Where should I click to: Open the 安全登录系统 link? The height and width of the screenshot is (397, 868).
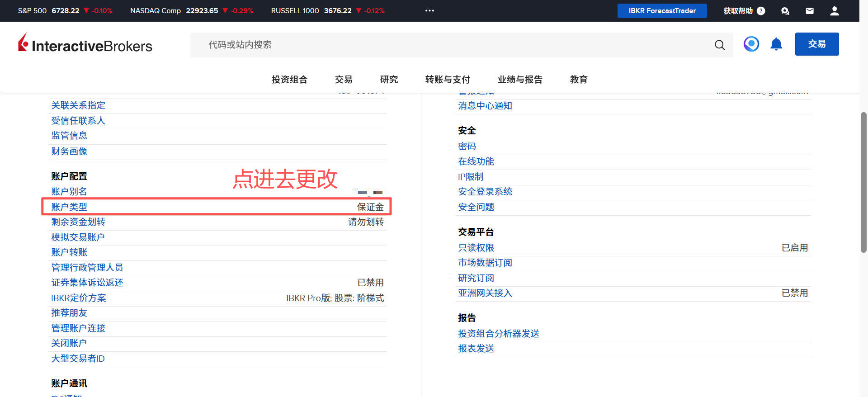485,192
